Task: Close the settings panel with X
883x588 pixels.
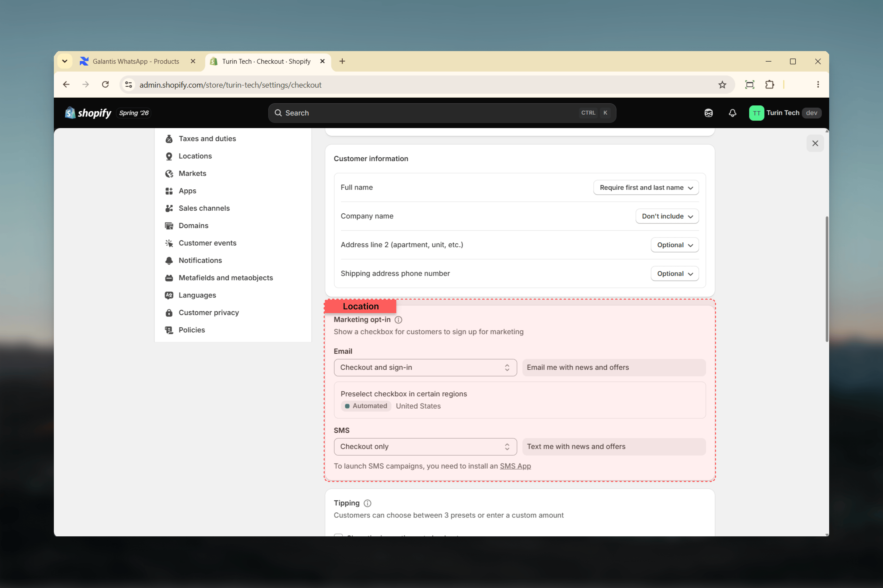Action: 815,143
